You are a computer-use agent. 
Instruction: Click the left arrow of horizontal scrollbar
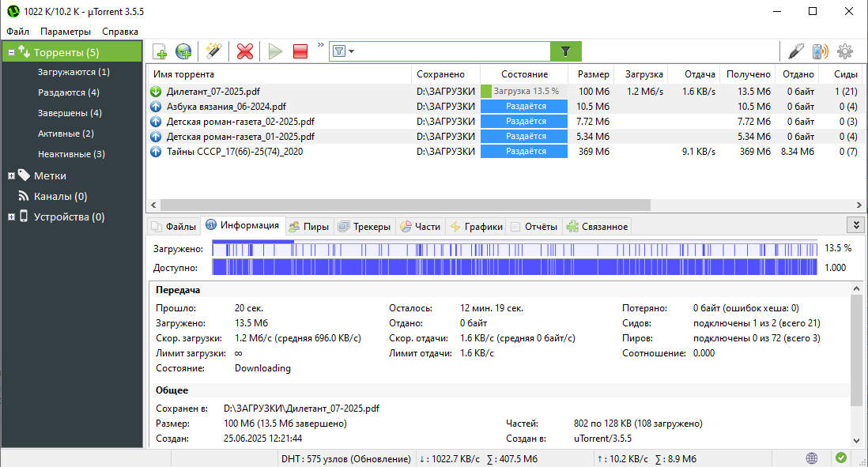153,205
